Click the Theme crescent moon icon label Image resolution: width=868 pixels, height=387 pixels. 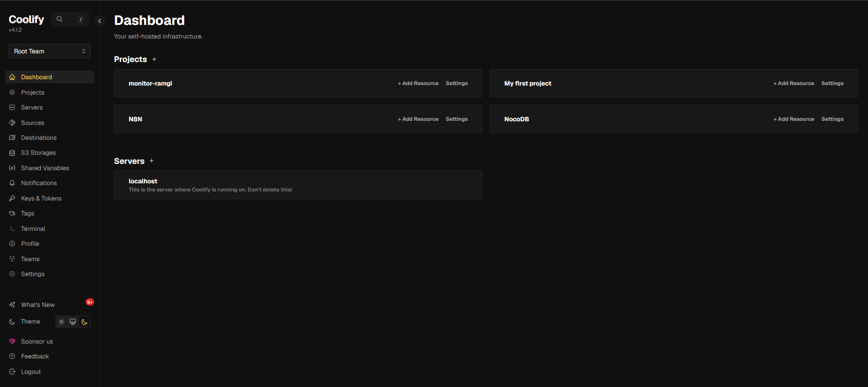(12, 321)
